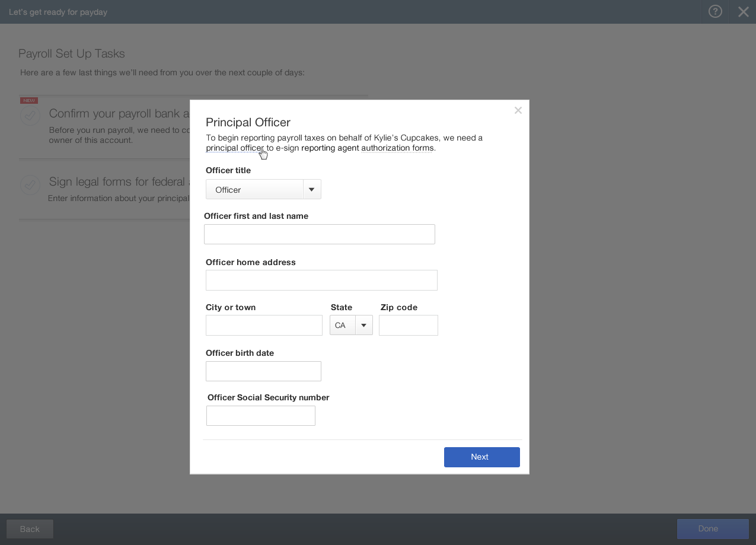
Task: Open the principal officer link
Action: pos(235,148)
